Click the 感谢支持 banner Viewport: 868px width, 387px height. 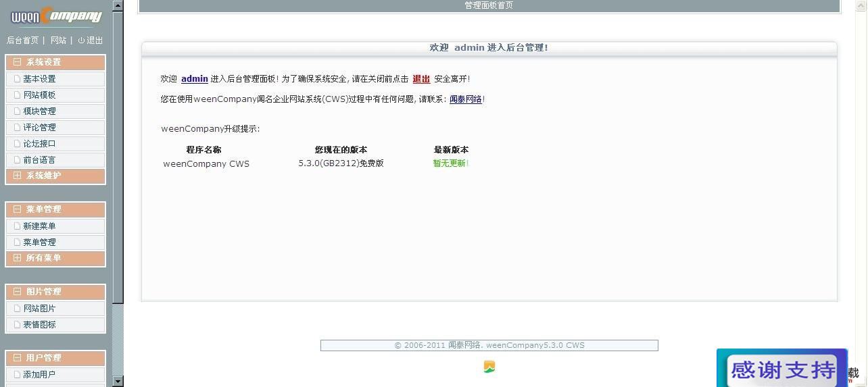coord(782,368)
